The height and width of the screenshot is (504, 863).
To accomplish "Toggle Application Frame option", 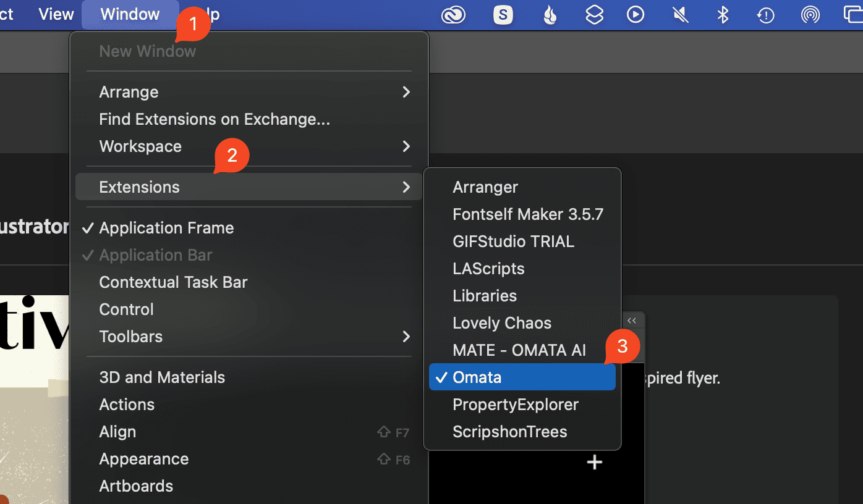I will (x=249, y=228).
